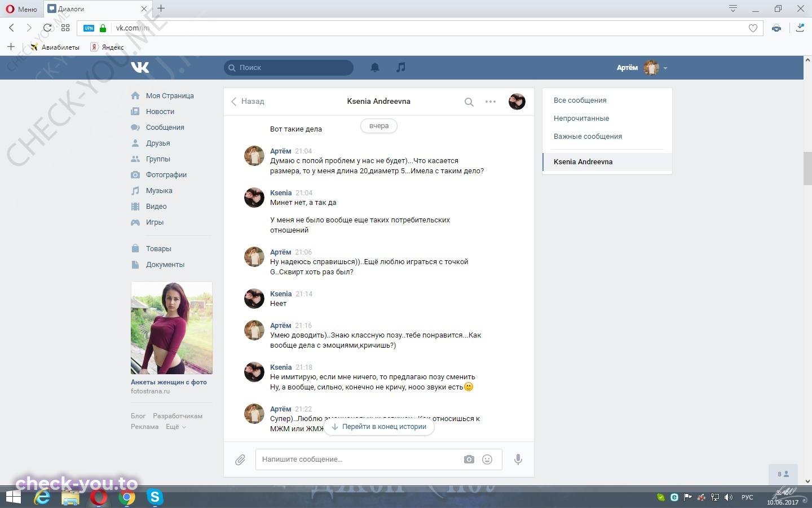Viewport: 812px width, 508px height.
Task: Select the Диалоги browser tab
Action: 97,9
